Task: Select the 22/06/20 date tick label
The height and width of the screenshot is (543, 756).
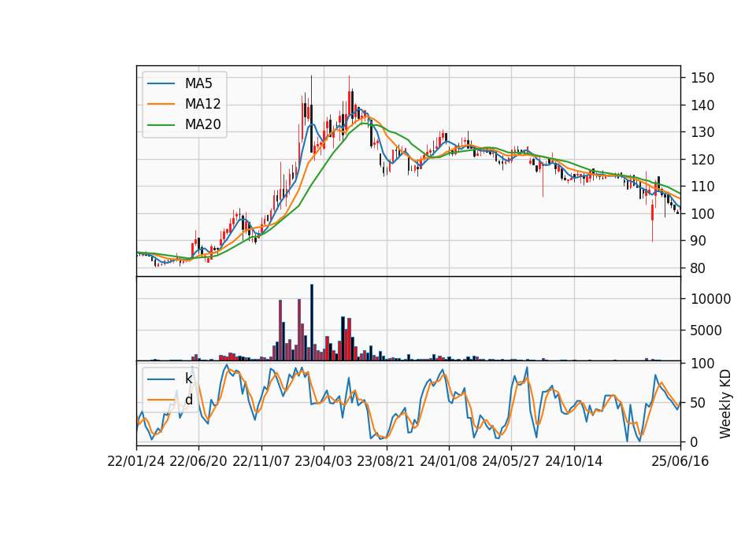Action: tap(198, 461)
